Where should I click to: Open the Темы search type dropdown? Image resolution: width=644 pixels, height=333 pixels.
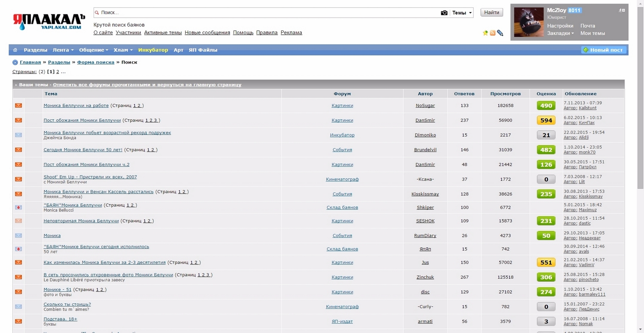(x=462, y=13)
